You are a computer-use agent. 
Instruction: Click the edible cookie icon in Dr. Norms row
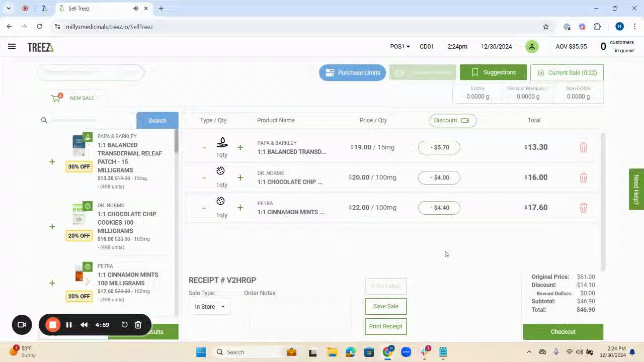pos(220,171)
